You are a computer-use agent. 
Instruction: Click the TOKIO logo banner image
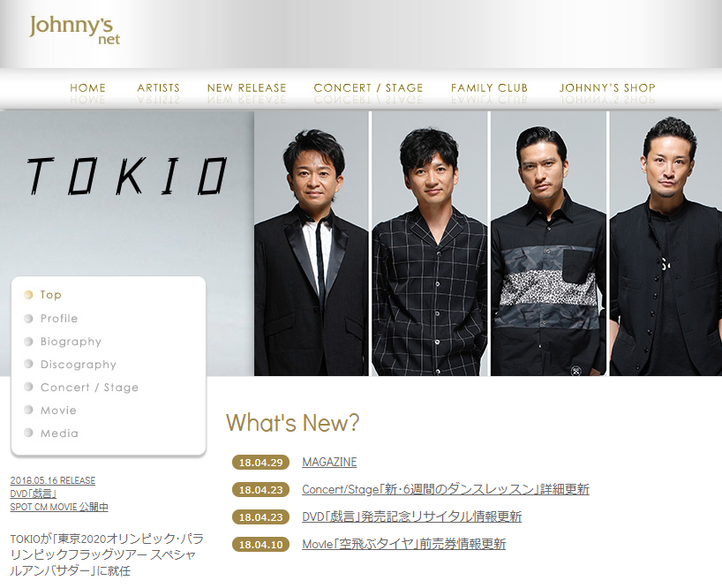pos(126,176)
